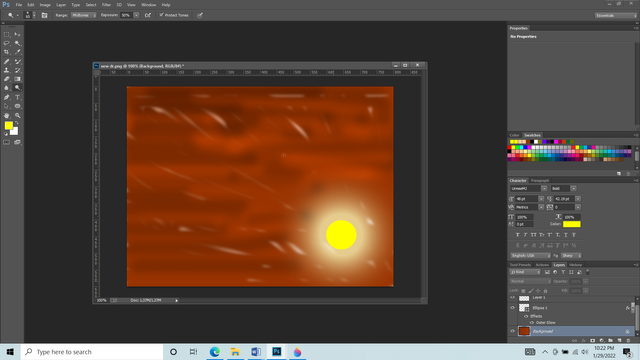This screenshot has height=360, width=640.
Task: Toggle Quick Mask mode
Action: click(7, 142)
